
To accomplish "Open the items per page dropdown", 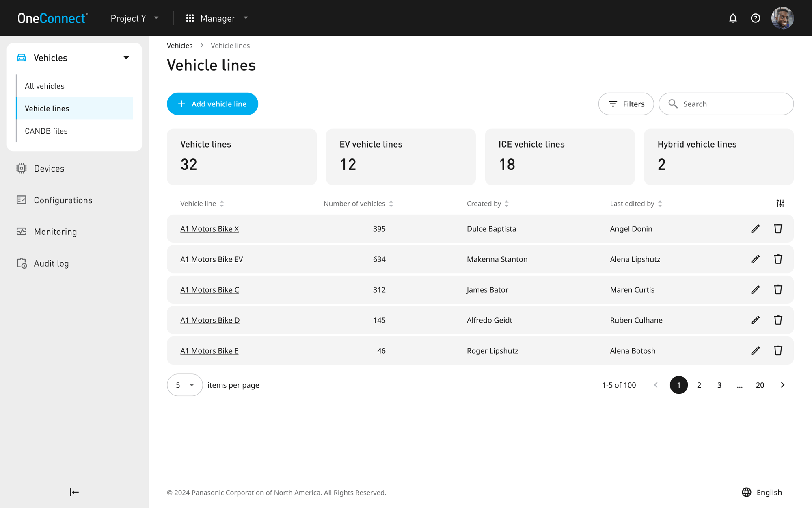I will pos(185,385).
